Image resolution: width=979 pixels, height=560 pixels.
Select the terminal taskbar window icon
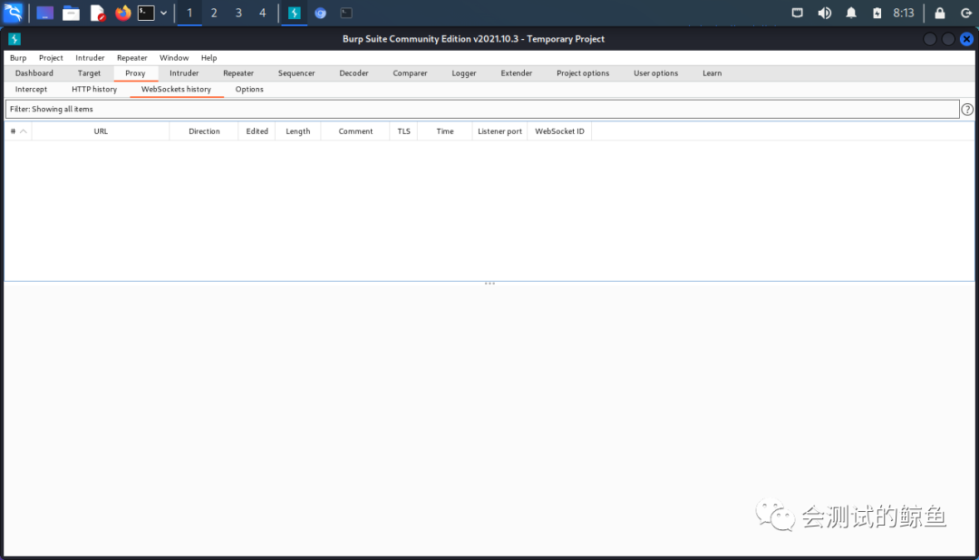click(x=346, y=13)
